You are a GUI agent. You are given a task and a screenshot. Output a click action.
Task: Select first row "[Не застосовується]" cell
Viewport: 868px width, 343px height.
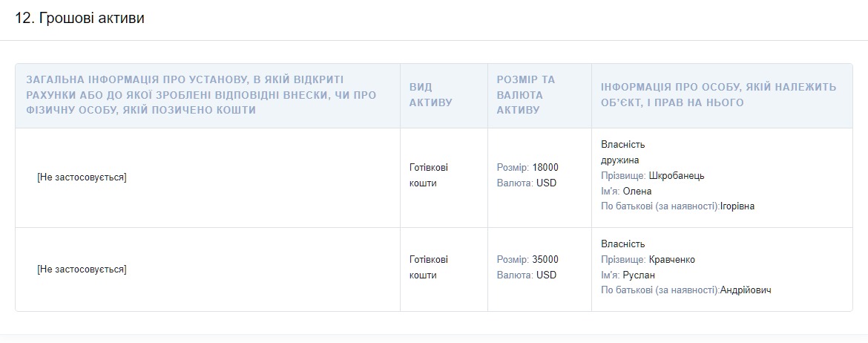point(82,177)
